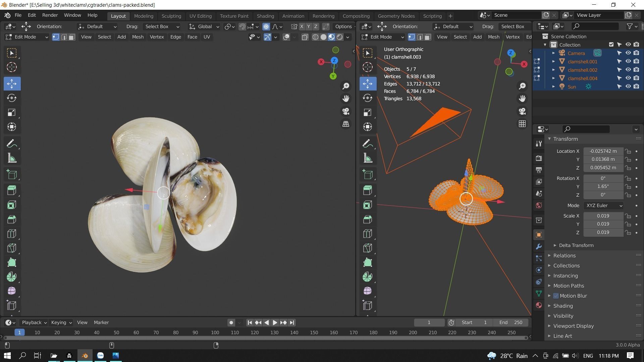Select Loop Cut tool in left viewport
Screen dimensions: 644x362
click(12, 234)
